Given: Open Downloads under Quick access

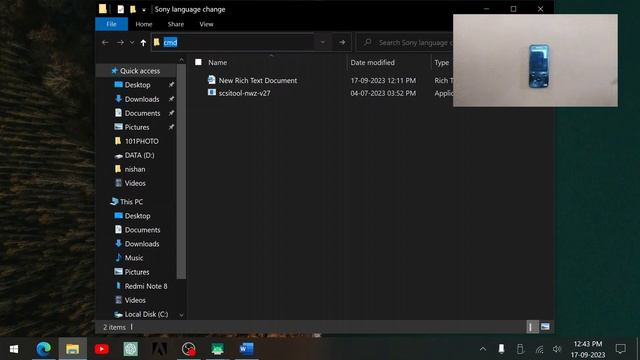Looking at the screenshot, I should [x=142, y=99].
